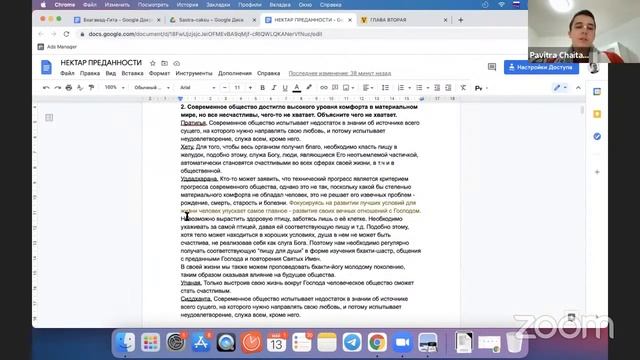Expand the text alignment dropdown

tap(368, 88)
